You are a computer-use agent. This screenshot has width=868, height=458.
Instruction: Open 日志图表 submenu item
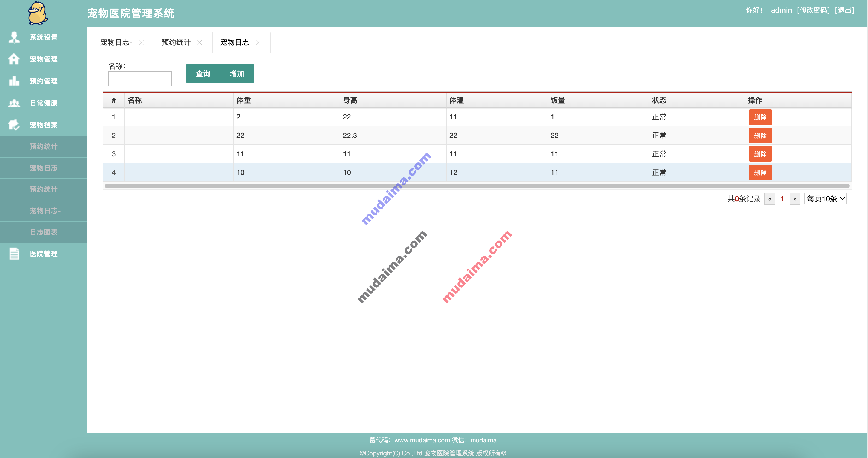pos(44,232)
